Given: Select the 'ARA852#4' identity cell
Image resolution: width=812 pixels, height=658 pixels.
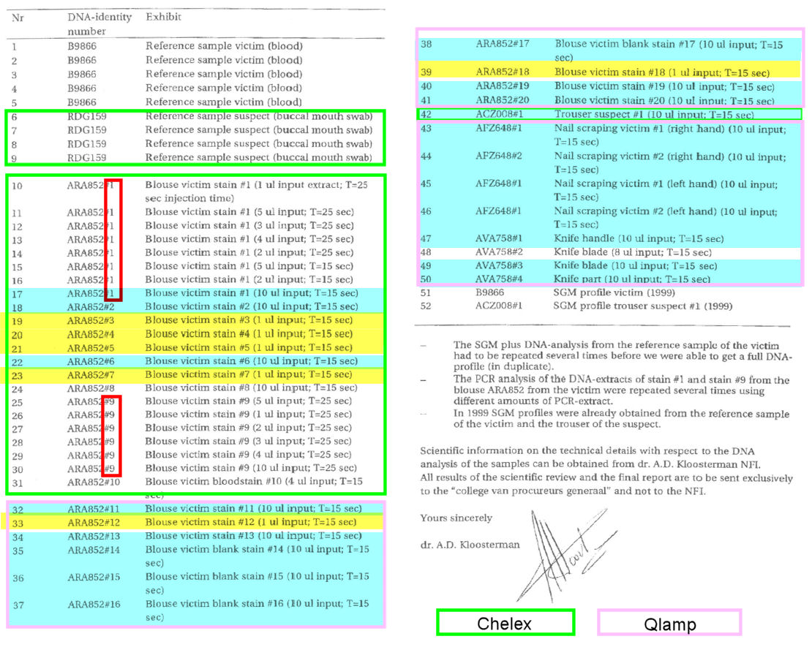Looking at the screenshot, I should pos(91,334).
